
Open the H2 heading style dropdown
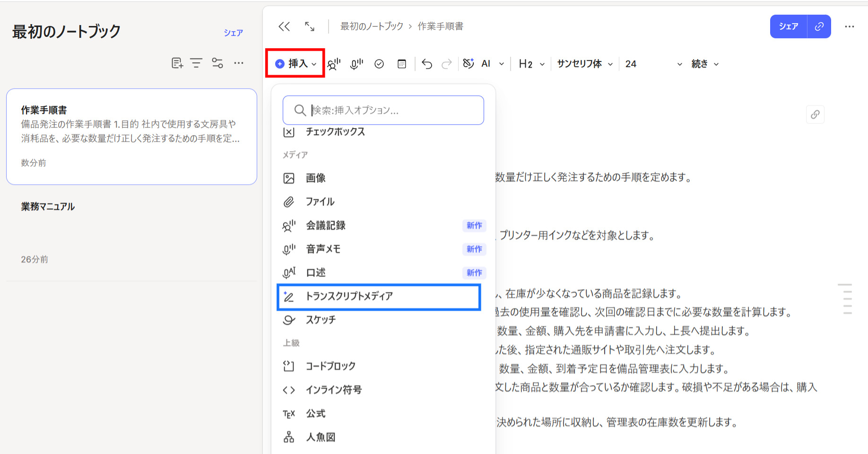(x=531, y=64)
